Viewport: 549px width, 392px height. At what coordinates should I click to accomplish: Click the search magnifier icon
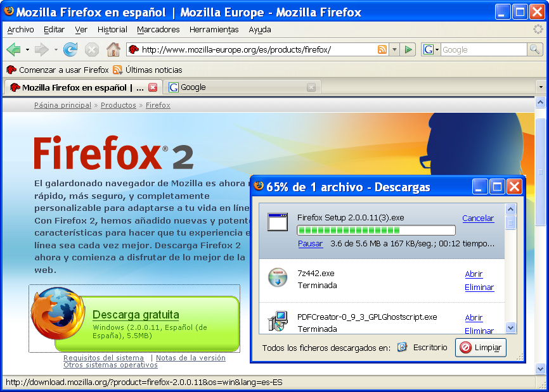pyautogui.click(x=535, y=49)
